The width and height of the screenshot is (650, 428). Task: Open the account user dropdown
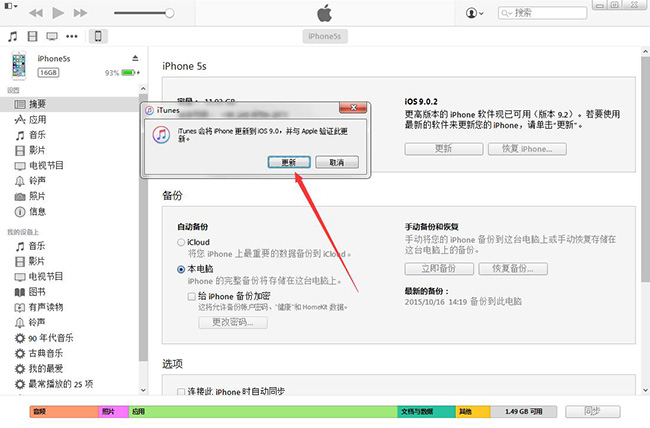click(474, 13)
